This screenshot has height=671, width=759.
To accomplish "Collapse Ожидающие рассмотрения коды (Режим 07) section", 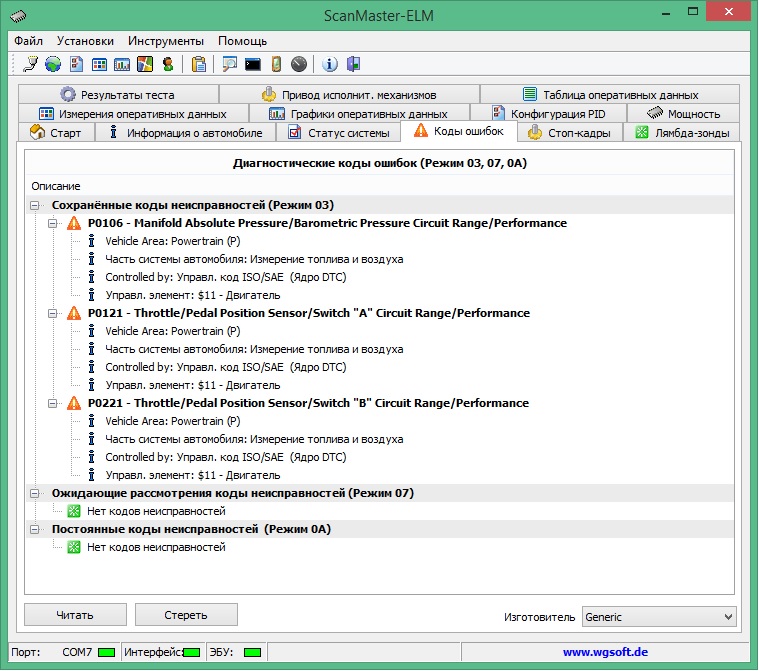I will coord(34,493).
